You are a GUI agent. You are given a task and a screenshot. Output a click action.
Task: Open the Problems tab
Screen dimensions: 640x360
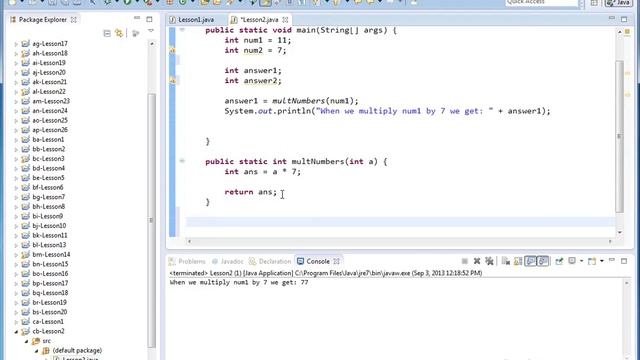coord(187,261)
